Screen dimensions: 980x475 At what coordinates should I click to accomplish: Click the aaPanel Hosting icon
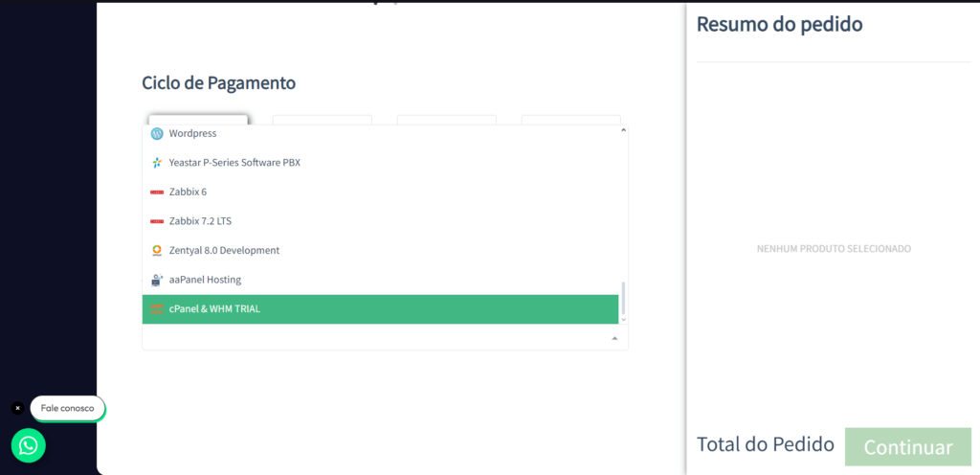coord(157,280)
